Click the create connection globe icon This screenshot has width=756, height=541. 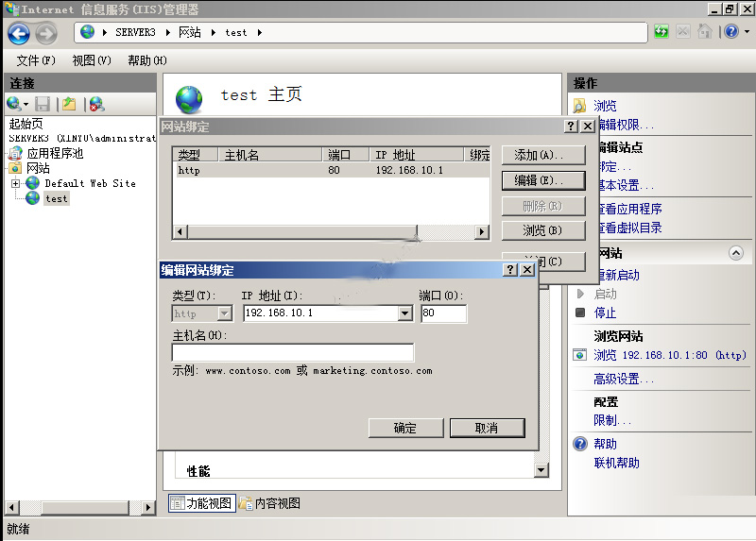click(x=14, y=104)
